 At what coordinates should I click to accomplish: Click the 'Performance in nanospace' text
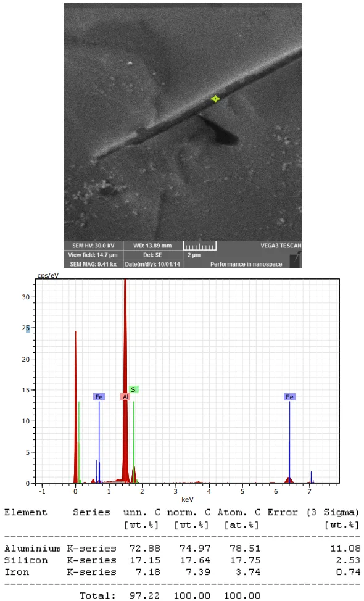click(x=246, y=264)
